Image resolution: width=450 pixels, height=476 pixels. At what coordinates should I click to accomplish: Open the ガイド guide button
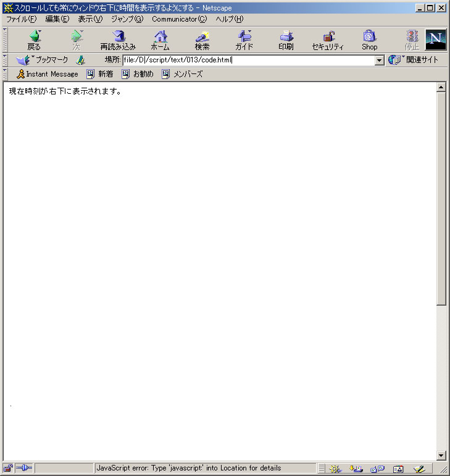click(244, 40)
